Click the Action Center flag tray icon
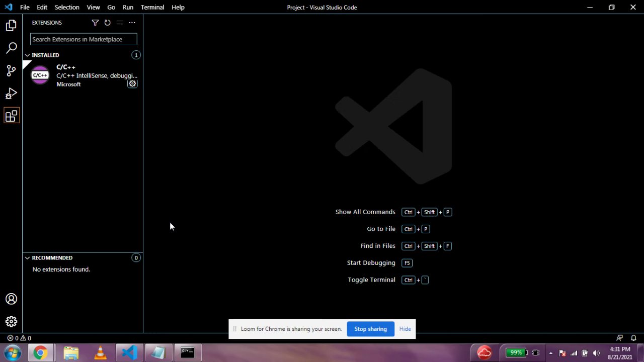Screen dimensions: 644x362 [x=562, y=353]
